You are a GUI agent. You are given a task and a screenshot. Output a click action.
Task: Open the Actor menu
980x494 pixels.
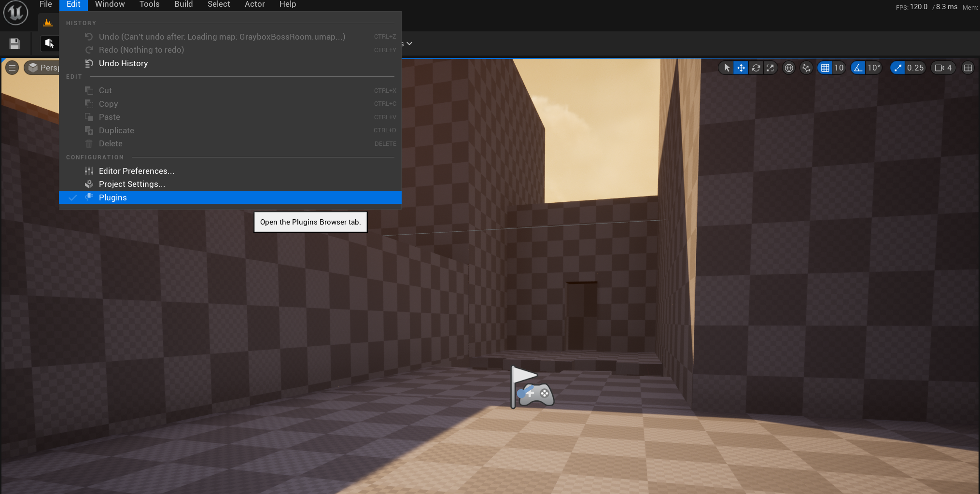pos(255,4)
